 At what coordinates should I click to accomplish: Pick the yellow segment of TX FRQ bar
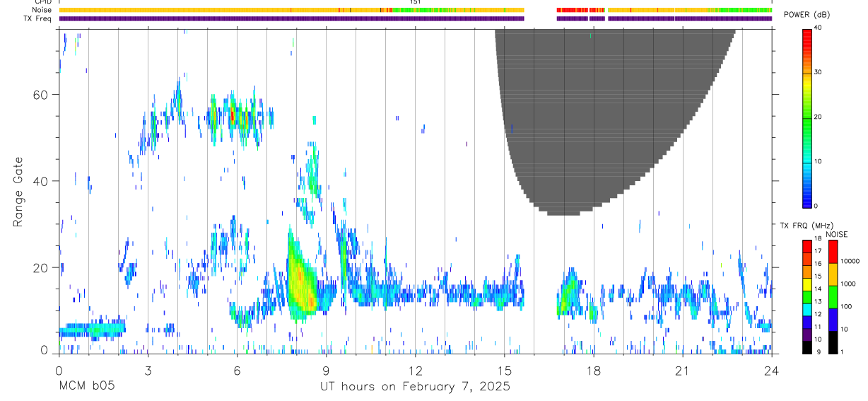(x=807, y=284)
